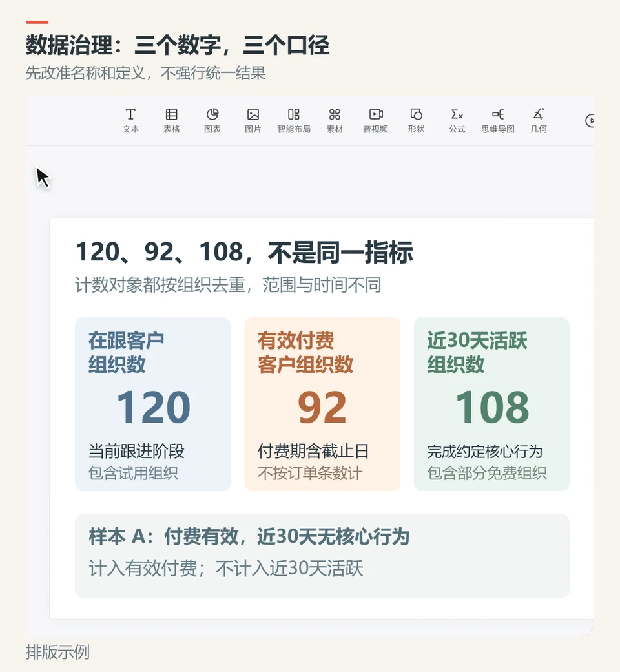
Task: Open 智能布局 smart layout tool
Action: coord(293,120)
